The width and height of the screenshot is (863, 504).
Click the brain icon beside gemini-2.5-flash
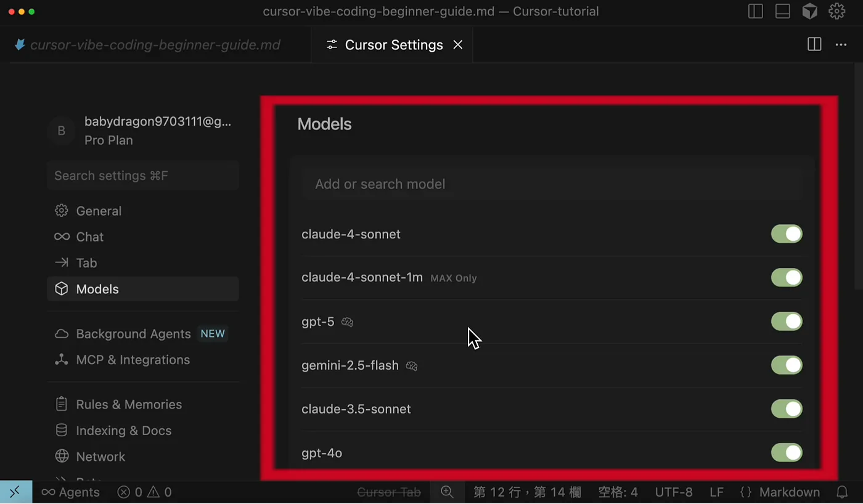pos(412,365)
